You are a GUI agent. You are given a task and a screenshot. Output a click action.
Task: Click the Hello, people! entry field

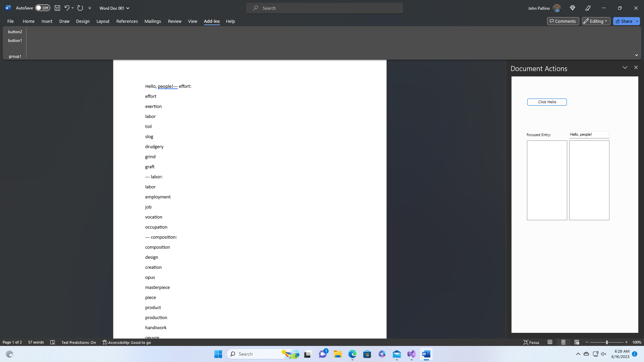coord(589,134)
